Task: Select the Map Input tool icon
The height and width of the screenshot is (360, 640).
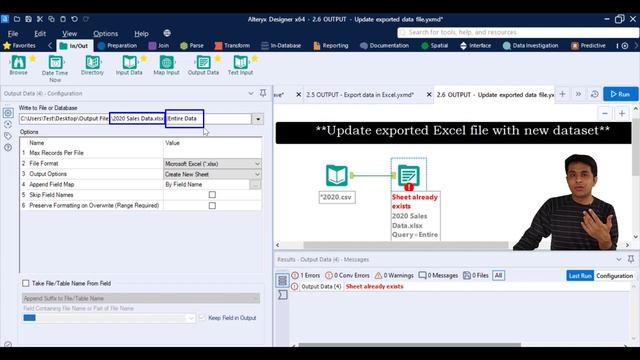Action: point(167,62)
